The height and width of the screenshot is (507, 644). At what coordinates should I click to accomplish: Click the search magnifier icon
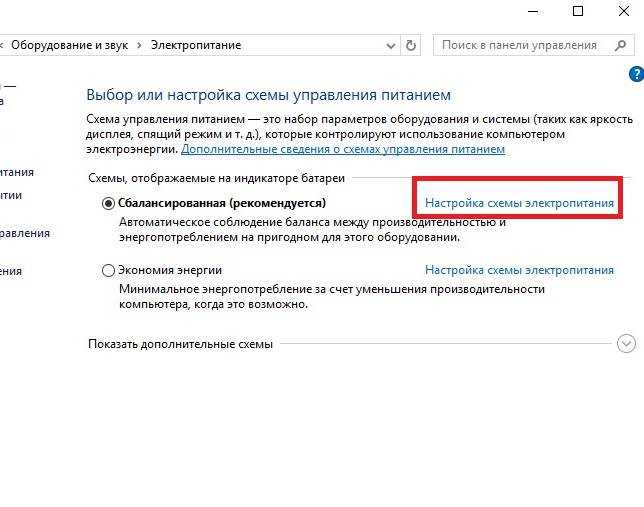[x=620, y=45]
